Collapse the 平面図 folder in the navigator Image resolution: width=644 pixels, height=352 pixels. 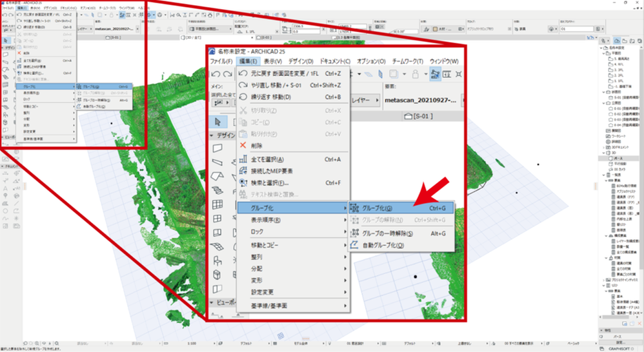click(x=604, y=54)
